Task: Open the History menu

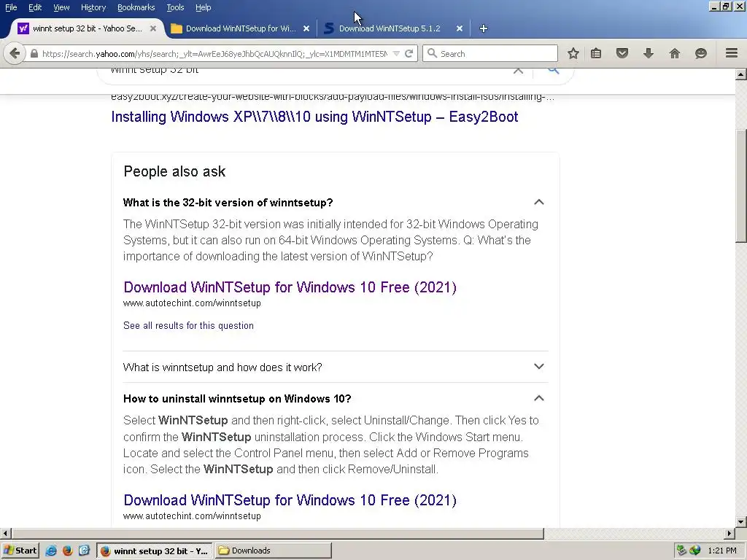Action: click(x=93, y=7)
